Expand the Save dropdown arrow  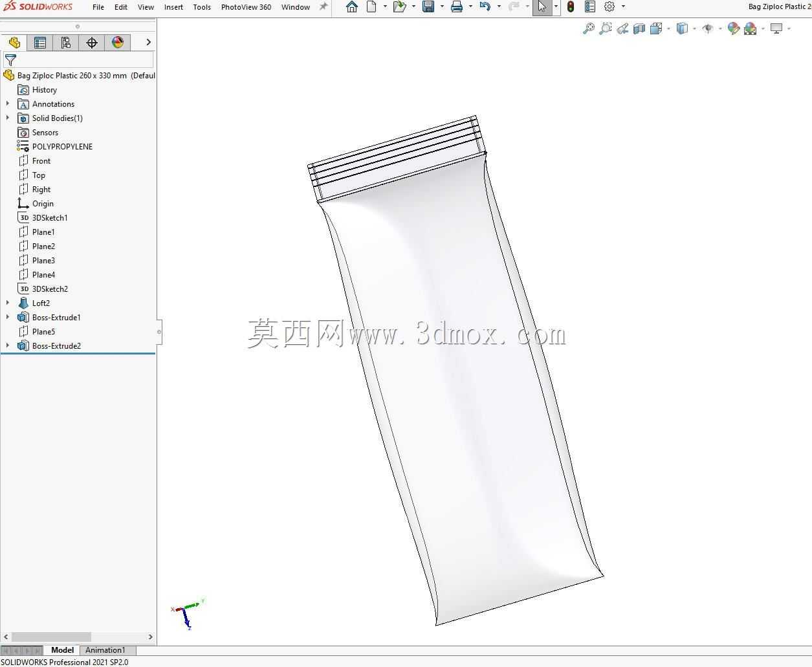click(442, 6)
